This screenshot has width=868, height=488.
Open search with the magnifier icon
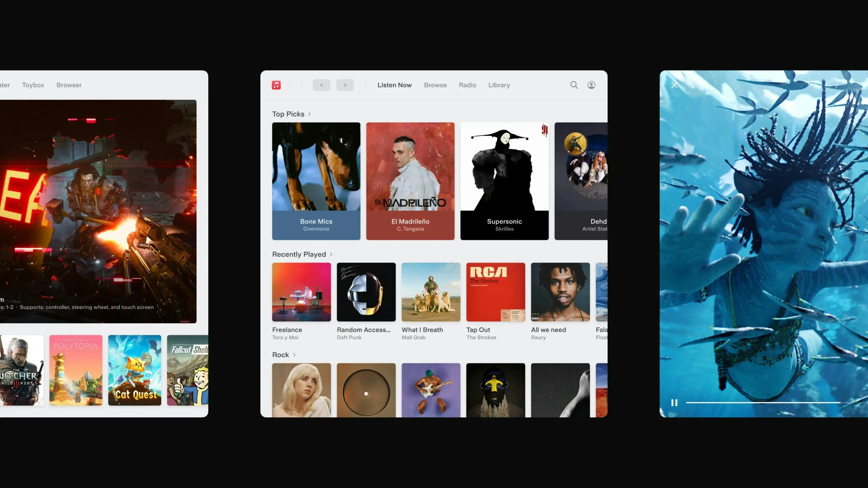click(574, 85)
